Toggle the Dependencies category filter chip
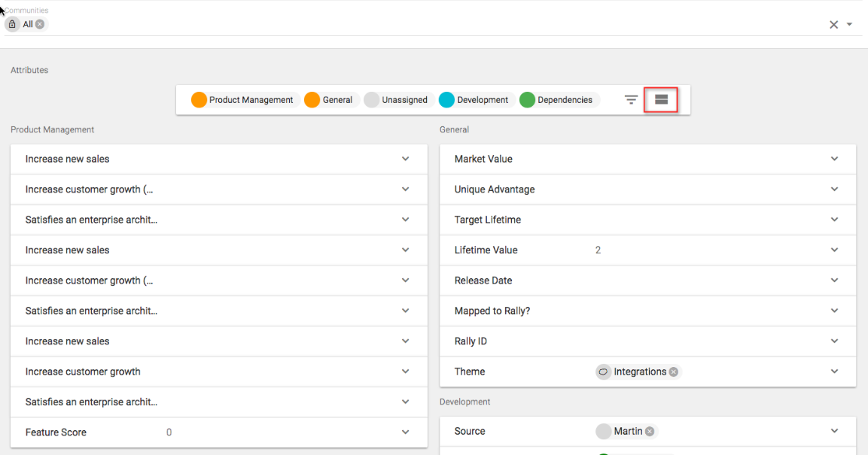 (557, 100)
